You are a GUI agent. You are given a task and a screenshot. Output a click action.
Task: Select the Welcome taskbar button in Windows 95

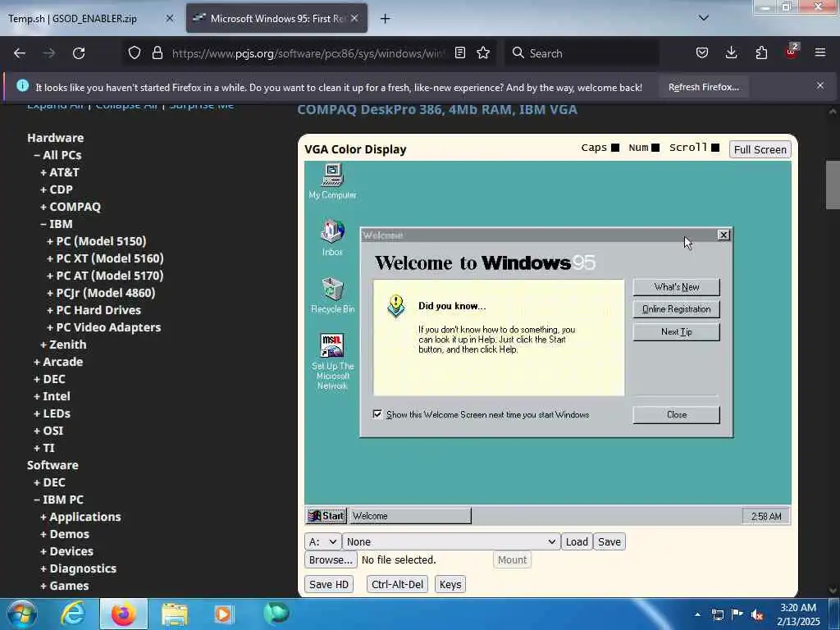click(410, 516)
